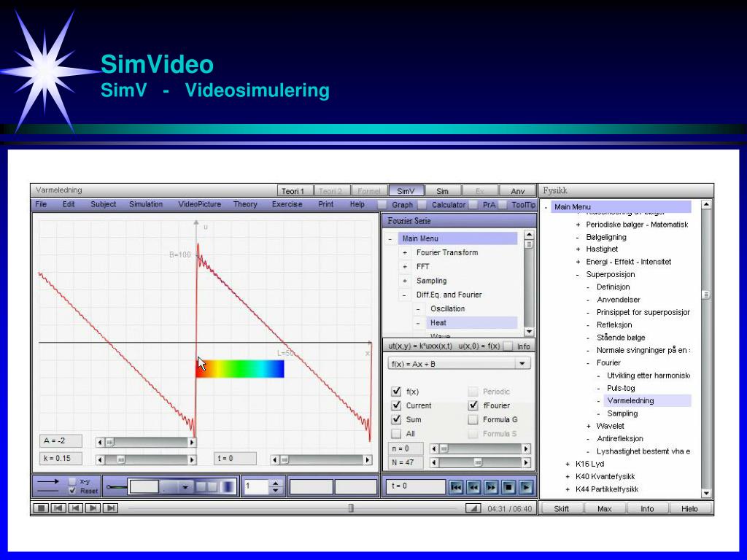
Task: Toggle the Info checkbox beside the equation
Action: [x=508, y=346]
